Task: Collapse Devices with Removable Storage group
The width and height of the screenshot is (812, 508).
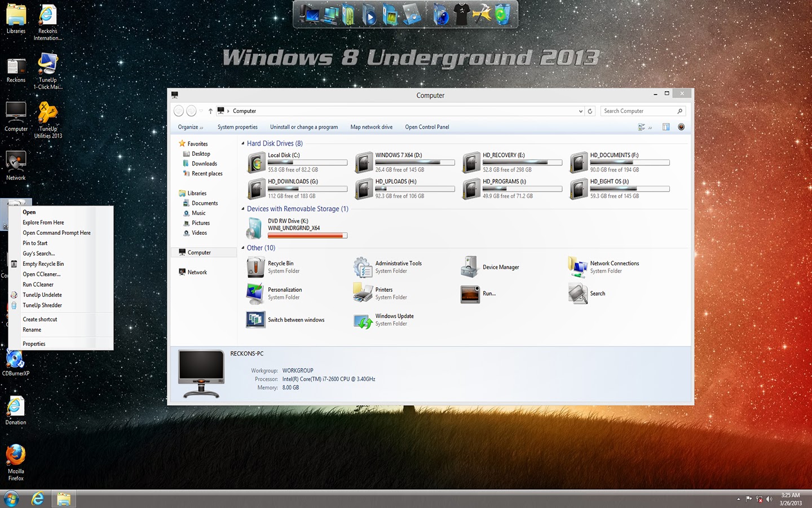Action: 243,209
